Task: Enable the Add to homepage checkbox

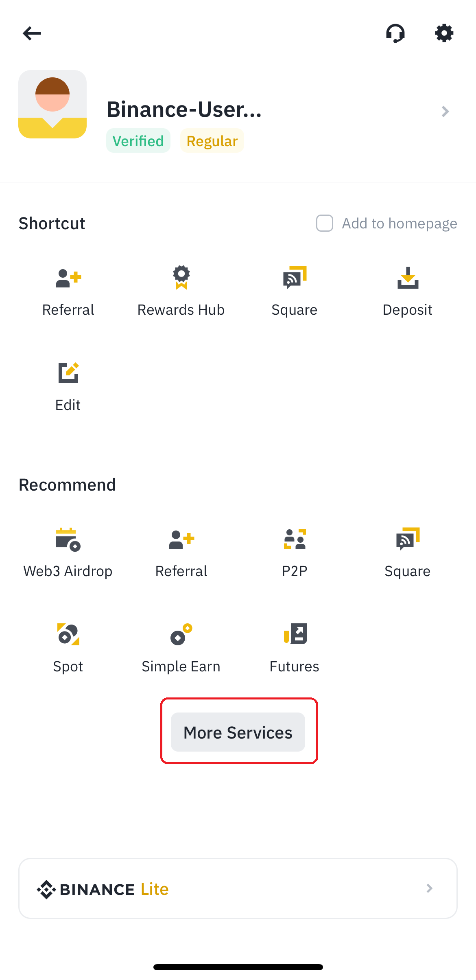Action: click(x=325, y=223)
